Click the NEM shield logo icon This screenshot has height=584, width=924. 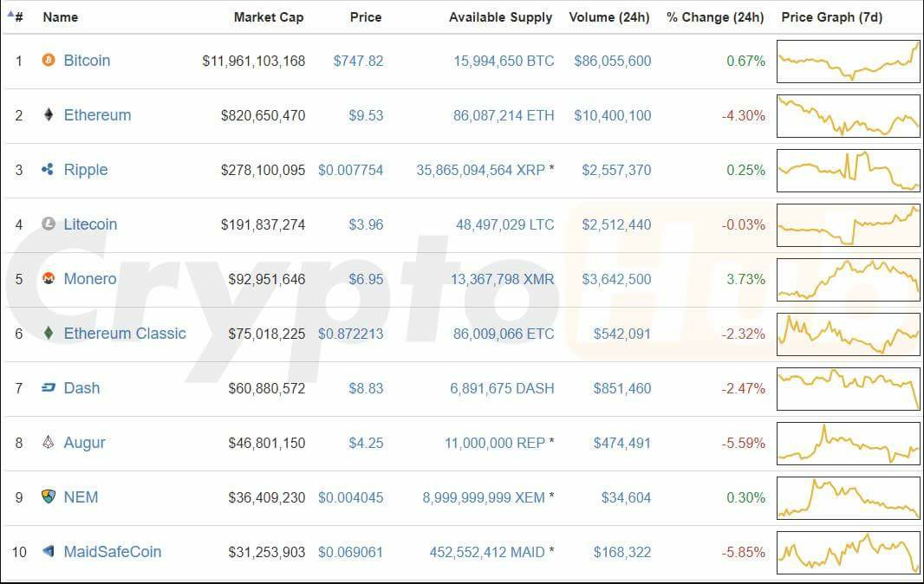point(49,496)
